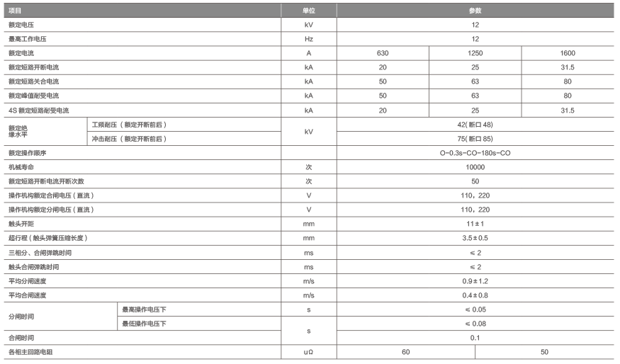Image resolution: width=620 pixels, height=364 pixels.
Task: Click the 0.1 closing time value
Action: pyautogui.click(x=475, y=339)
